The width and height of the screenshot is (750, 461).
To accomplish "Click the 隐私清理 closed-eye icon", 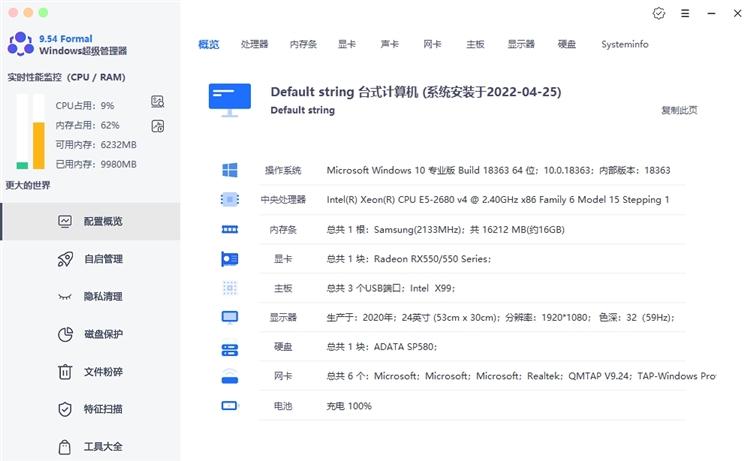I will click(65, 296).
